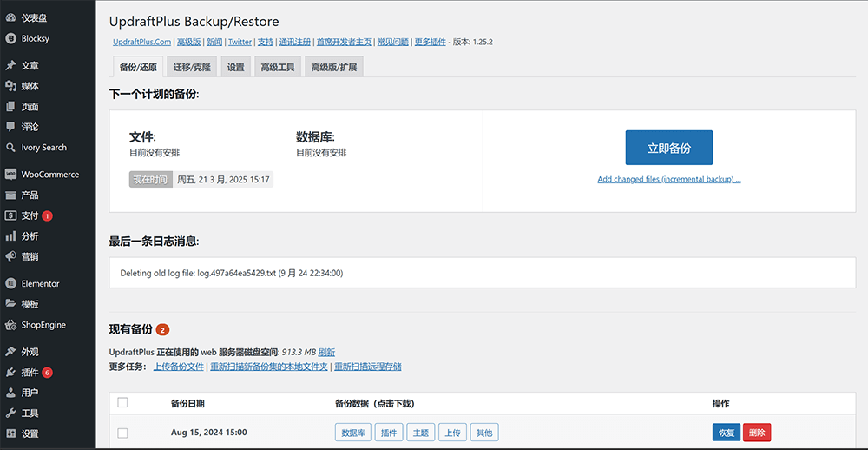The image size is (868, 450).
Task: Open the Twitter header link
Action: [x=240, y=42]
